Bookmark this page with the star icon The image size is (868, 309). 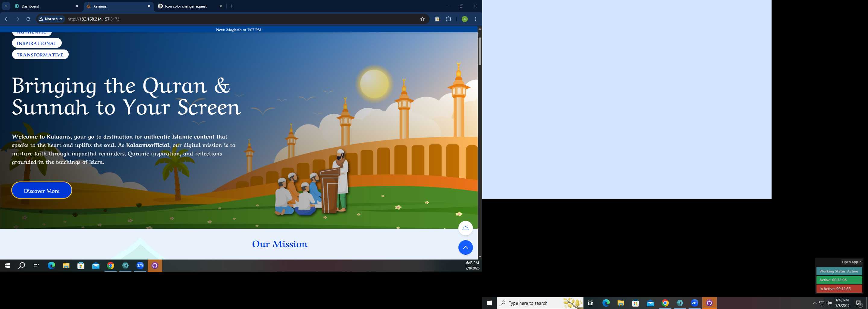click(x=423, y=19)
